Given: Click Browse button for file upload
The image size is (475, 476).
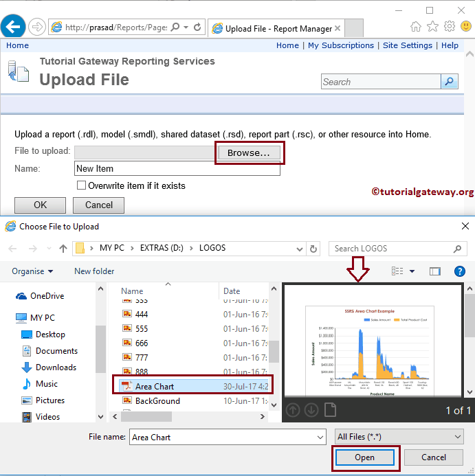Looking at the screenshot, I should pyautogui.click(x=249, y=152).
